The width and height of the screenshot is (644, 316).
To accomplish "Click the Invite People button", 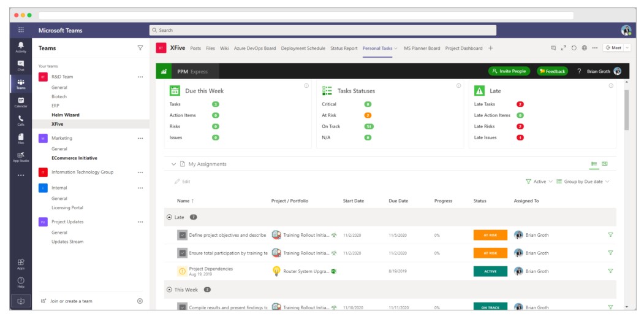I will click(509, 71).
